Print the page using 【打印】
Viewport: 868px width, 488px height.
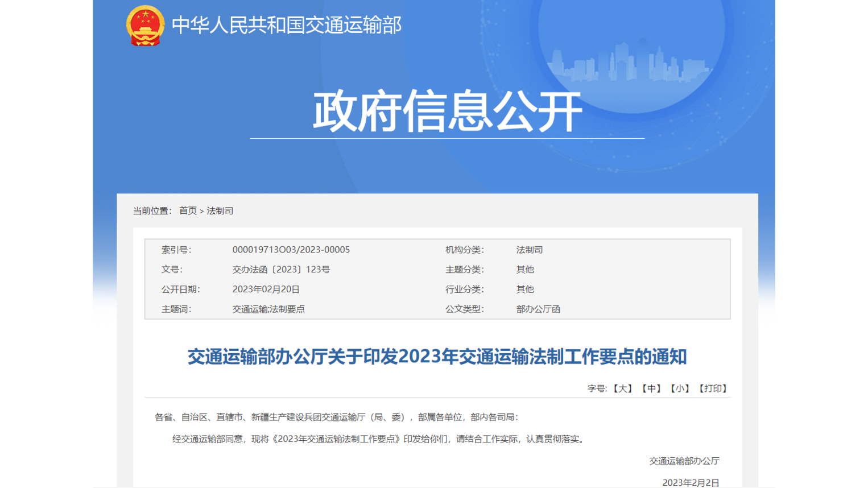713,388
